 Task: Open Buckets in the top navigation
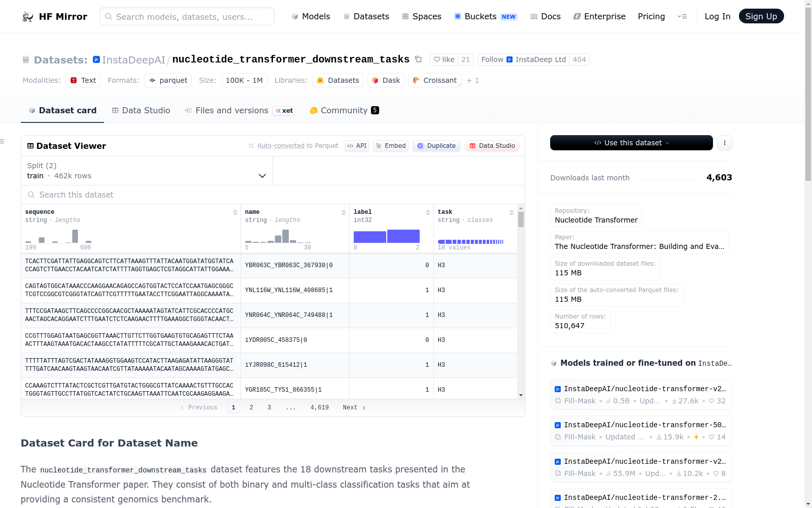point(485,16)
